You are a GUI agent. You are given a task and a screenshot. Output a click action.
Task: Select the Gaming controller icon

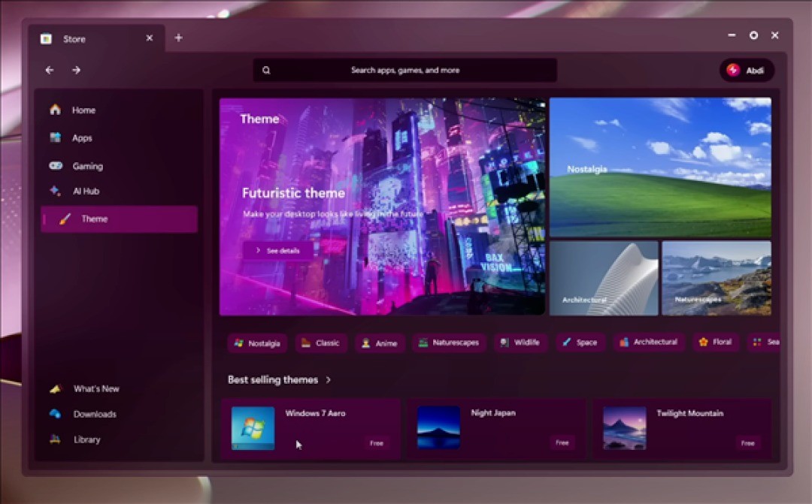pyautogui.click(x=55, y=166)
